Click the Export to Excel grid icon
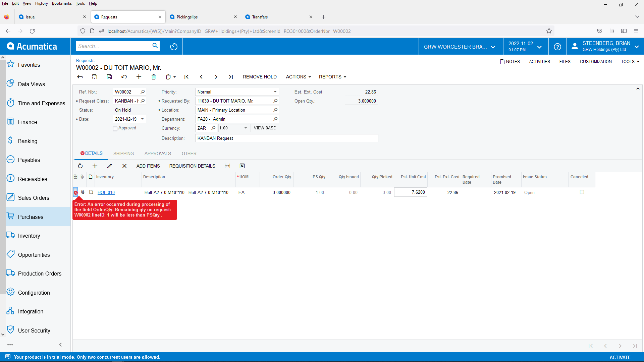Screen dimensions: 644x362 point(242,166)
